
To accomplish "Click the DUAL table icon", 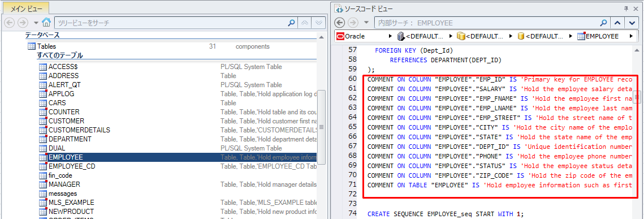I will pyautogui.click(x=43, y=148).
